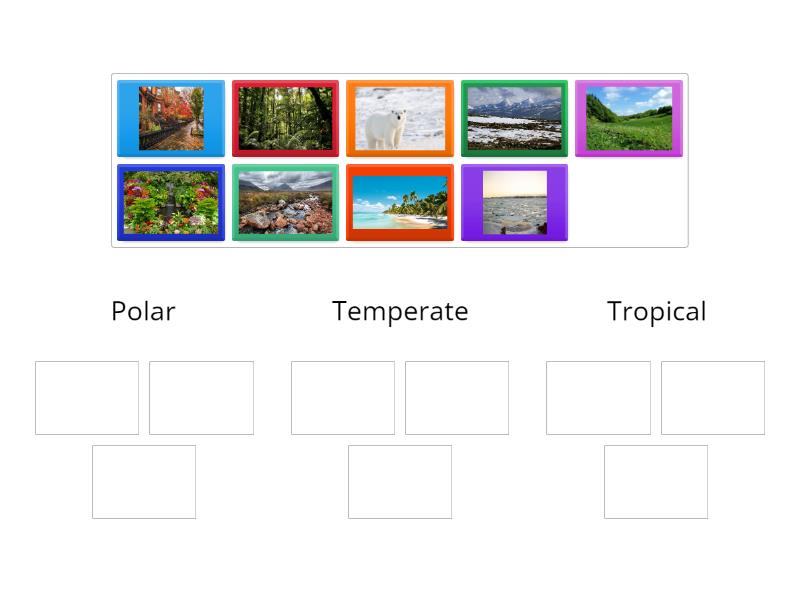Click the rocky mountain stream image

285,201
